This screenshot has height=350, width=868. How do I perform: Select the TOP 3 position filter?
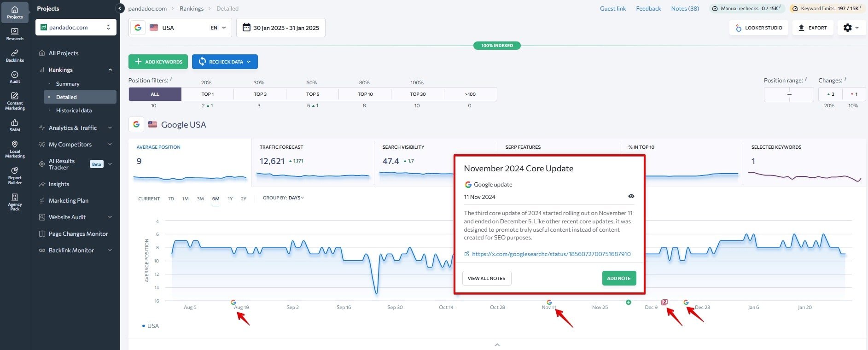tap(260, 94)
